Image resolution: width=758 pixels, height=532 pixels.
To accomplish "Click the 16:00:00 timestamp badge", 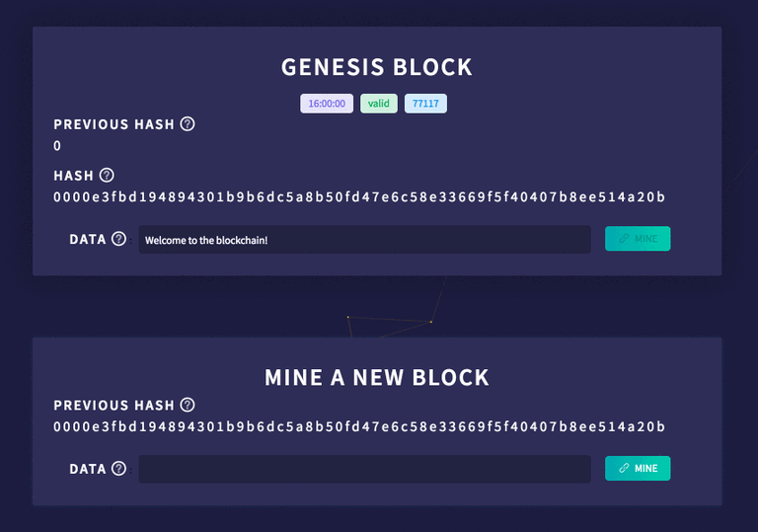I will (327, 104).
